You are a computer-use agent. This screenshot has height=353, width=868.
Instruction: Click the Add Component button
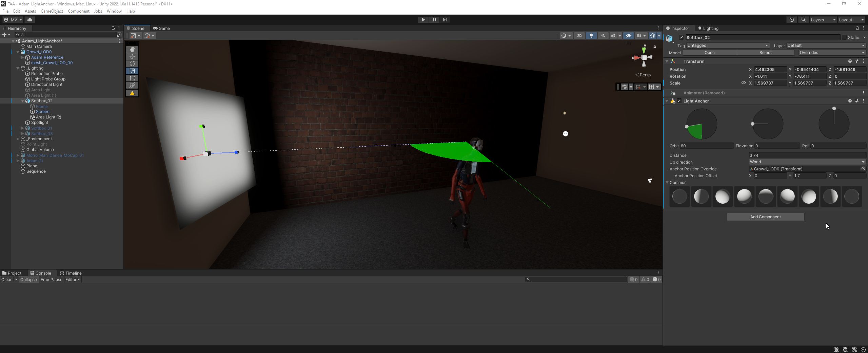[765, 217]
